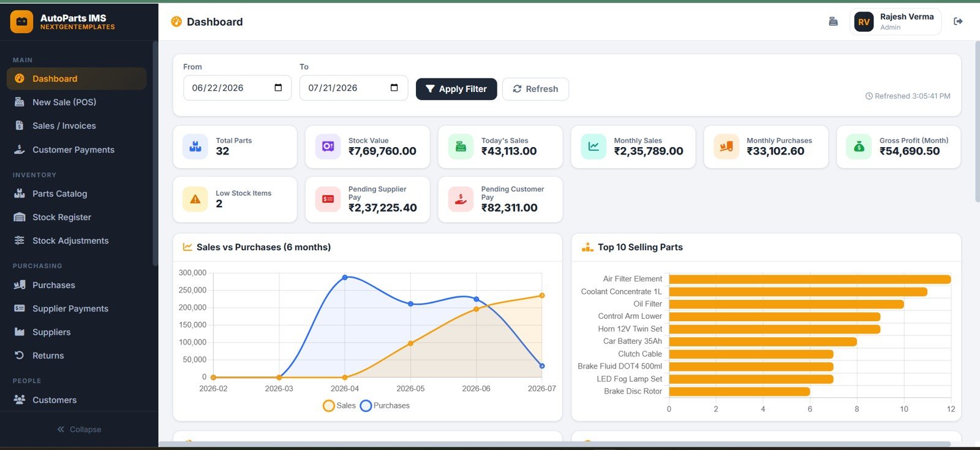The width and height of the screenshot is (980, 450).
Task: Click the logout icon beside user profile
Action: pyautogui.click(x=959, y=21)
